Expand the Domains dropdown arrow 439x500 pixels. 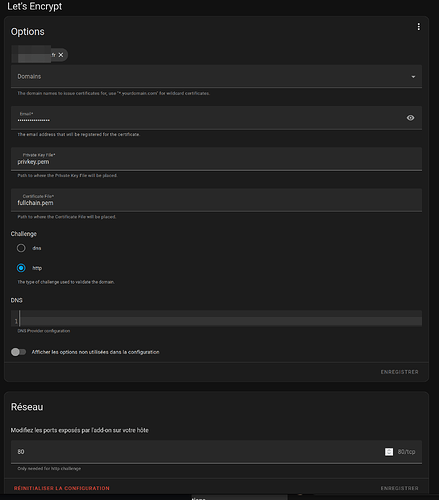point(413,77)
